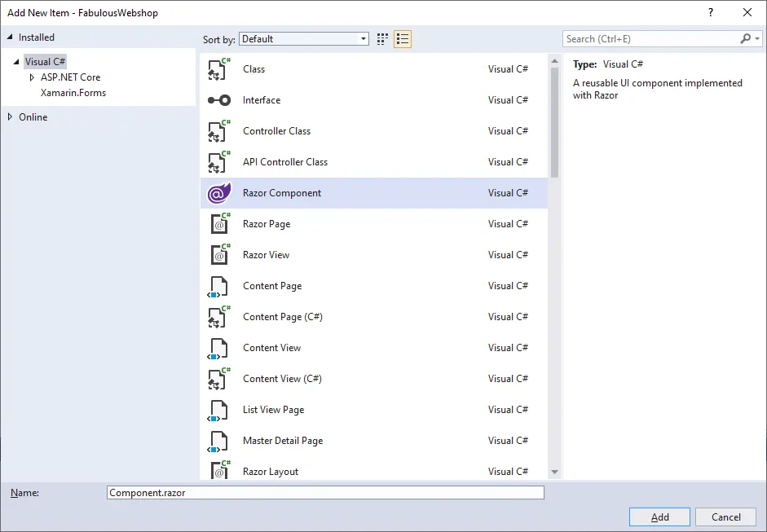Click the scrollbar up arrow

tap(554, 61)
